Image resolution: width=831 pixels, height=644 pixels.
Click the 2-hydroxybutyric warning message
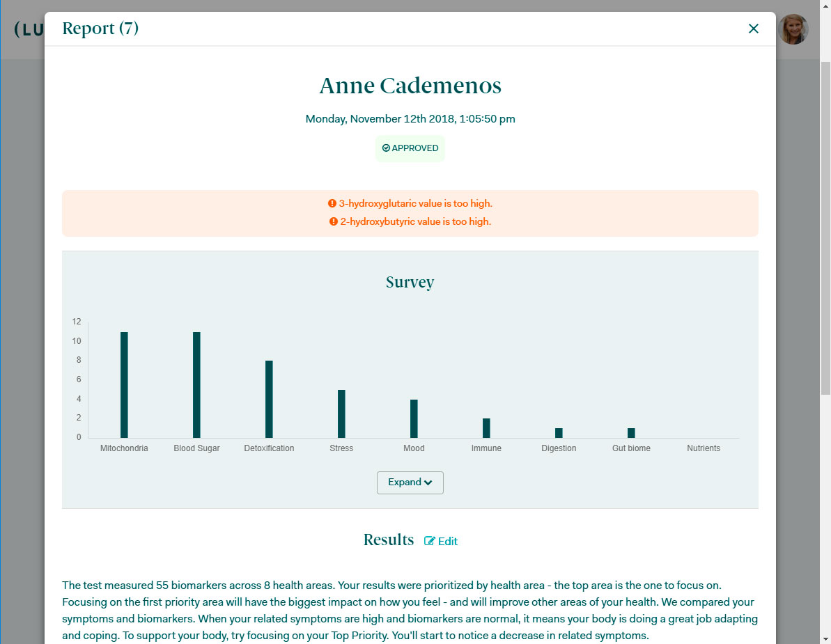click(x=410, y=221)
